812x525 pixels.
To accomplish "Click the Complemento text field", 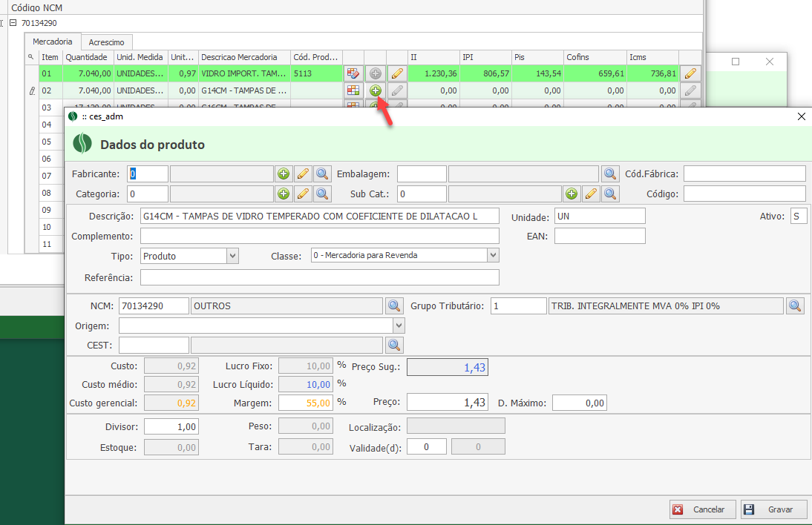I will (319, 236).
